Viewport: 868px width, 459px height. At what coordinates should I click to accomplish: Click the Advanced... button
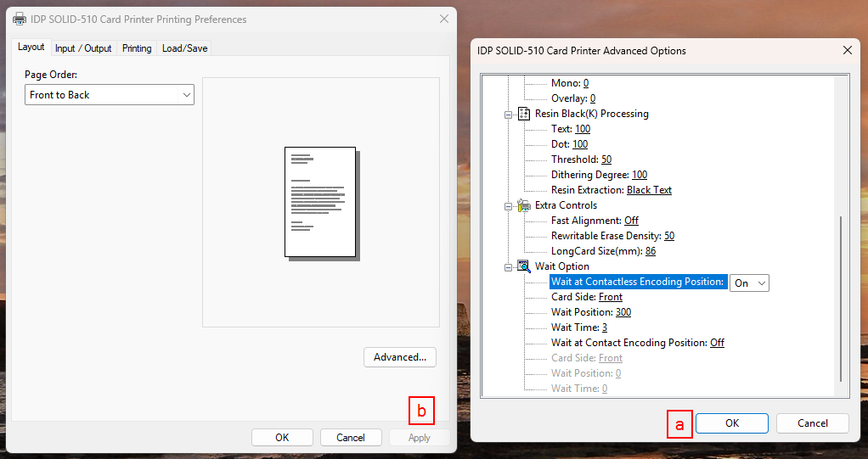click(400, 357)
